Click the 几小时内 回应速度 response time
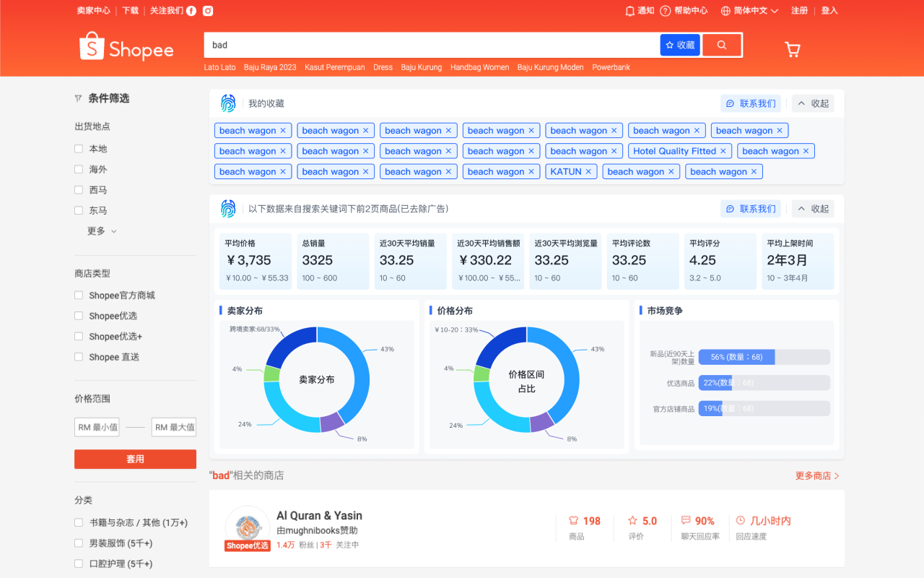Image resolution: width=924 pixels, height=578 pixels. [x=763, y=527]
